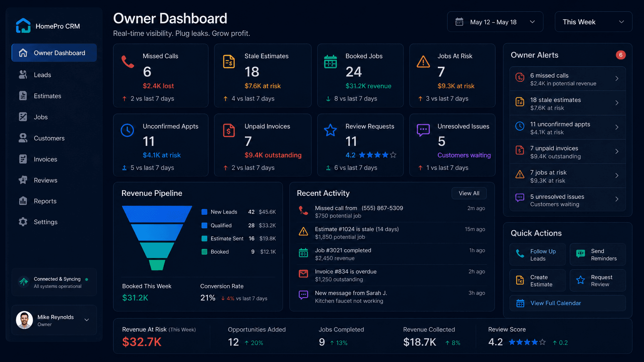
Task: Click the Unpaid Invoices dollar document icon
Action: (229, 130)
